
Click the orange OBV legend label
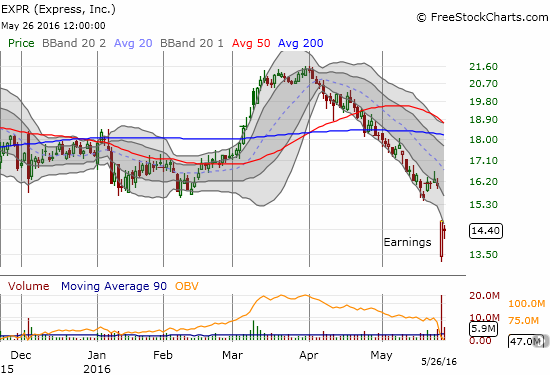187,286
